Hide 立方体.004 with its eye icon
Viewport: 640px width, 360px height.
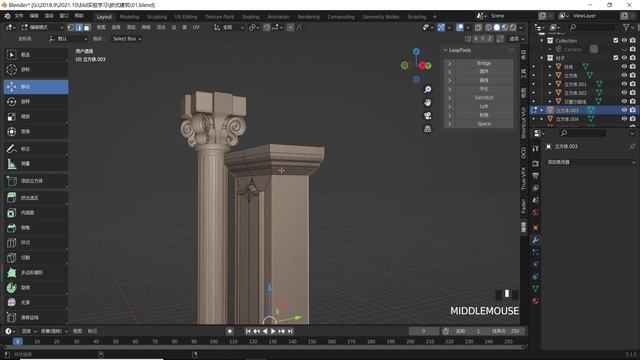(624, 119)
